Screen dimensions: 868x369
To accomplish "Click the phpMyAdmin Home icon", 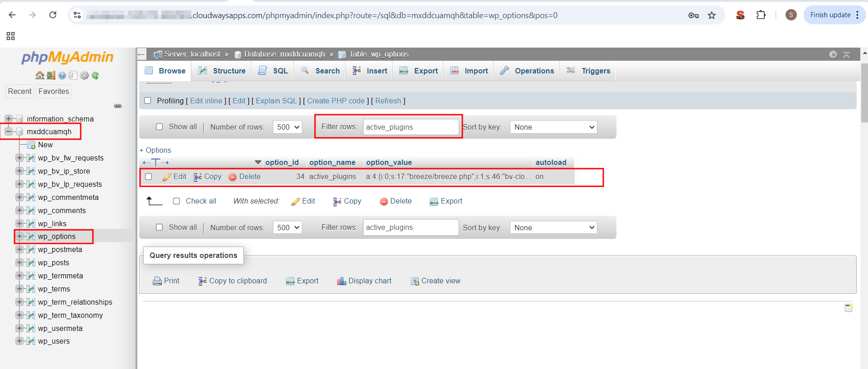I will point(40,75).
